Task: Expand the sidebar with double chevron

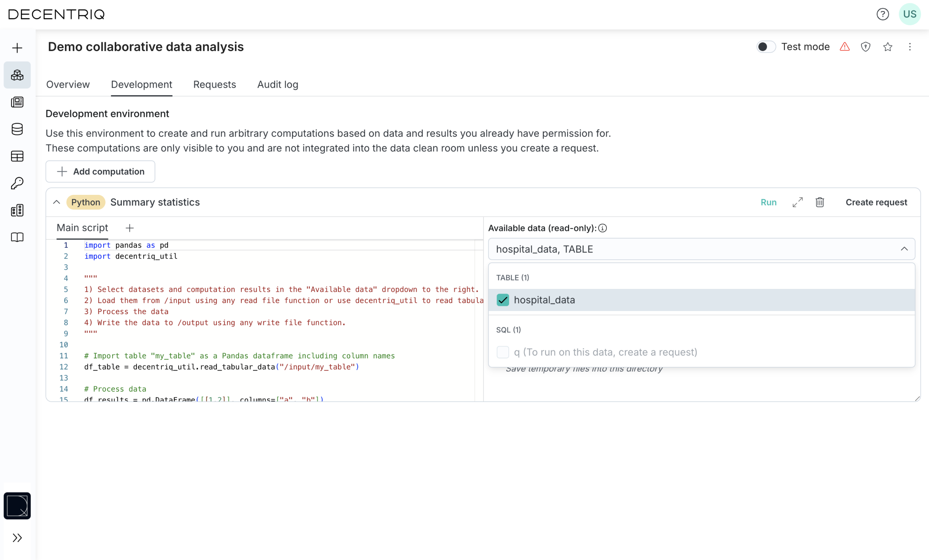Action: point(17,538)
